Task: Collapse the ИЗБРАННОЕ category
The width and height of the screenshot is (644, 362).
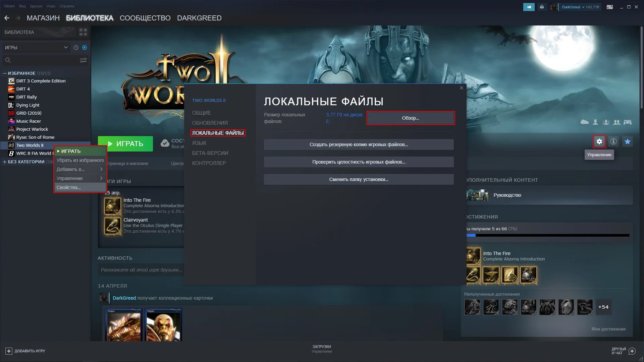Action: point(5,73)
